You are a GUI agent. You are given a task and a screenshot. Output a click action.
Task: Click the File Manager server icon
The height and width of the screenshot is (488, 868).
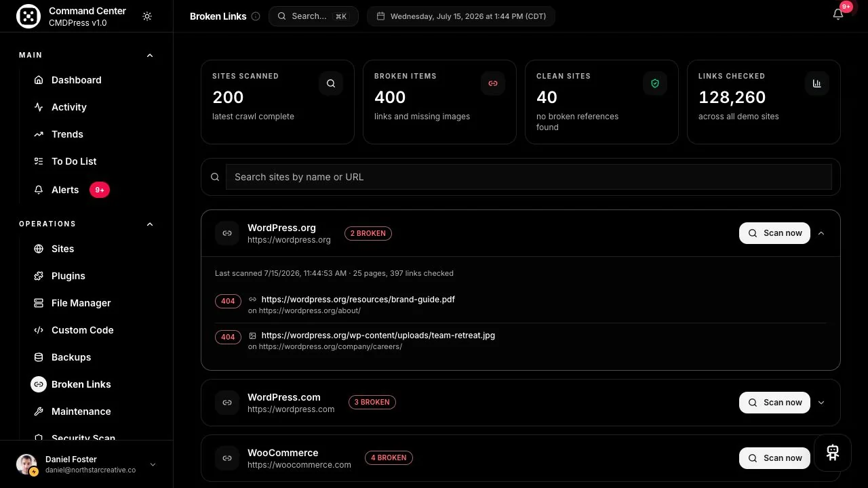(39, 303)
